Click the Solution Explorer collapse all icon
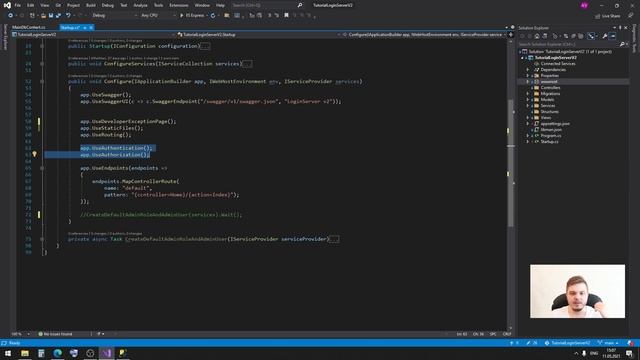 coord(573,36)
